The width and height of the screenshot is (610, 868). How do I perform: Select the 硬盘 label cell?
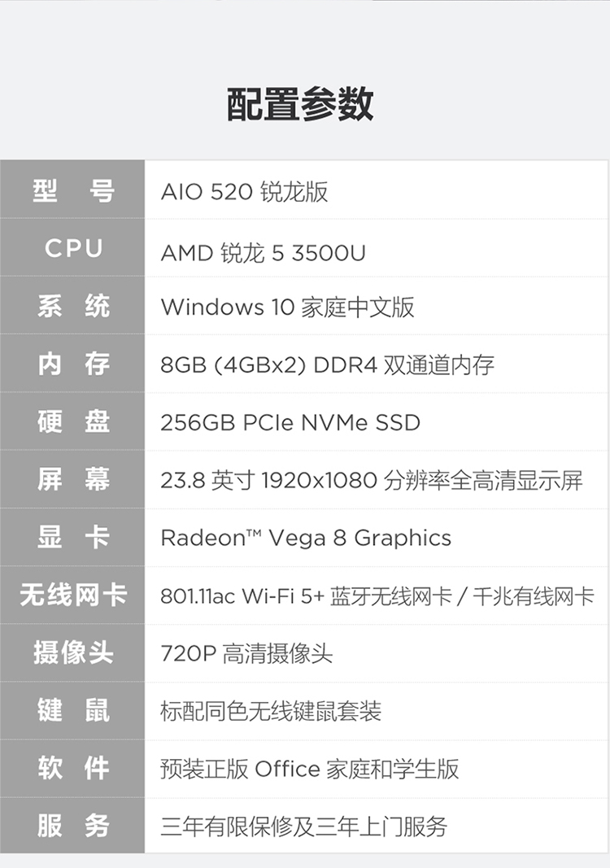pos(72,421)
